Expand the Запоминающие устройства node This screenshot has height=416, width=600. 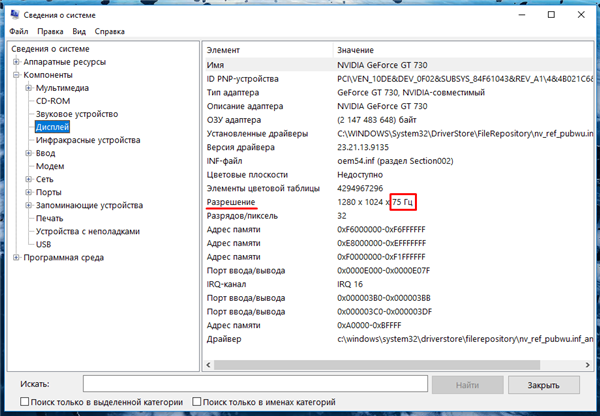pos(28,205)
